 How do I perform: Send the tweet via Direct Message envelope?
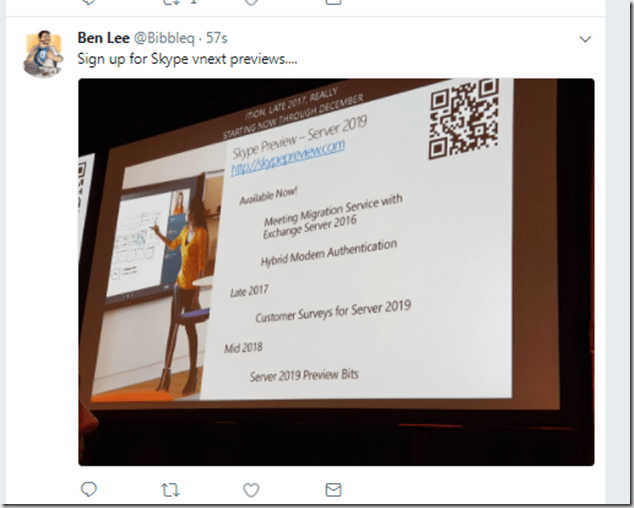334,490
